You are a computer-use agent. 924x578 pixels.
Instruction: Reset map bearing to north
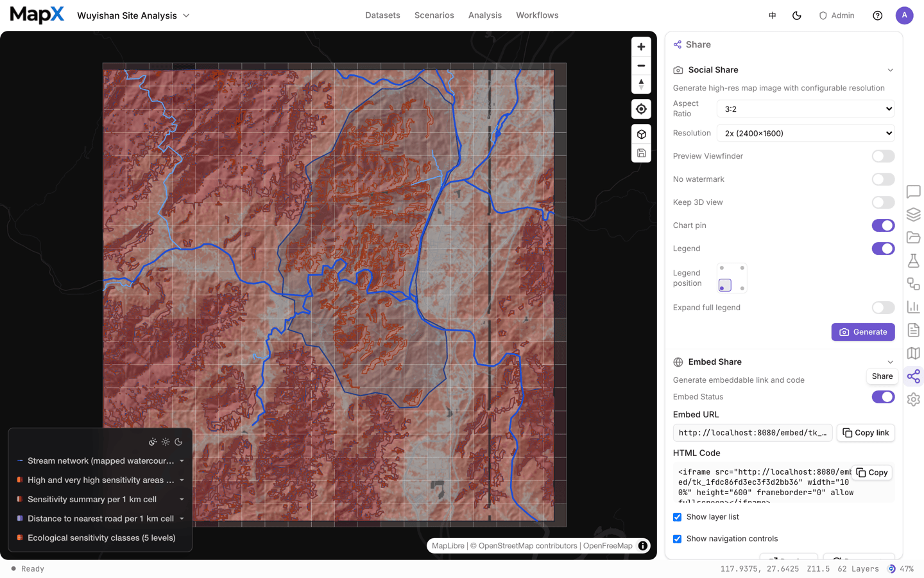[641, 84]
